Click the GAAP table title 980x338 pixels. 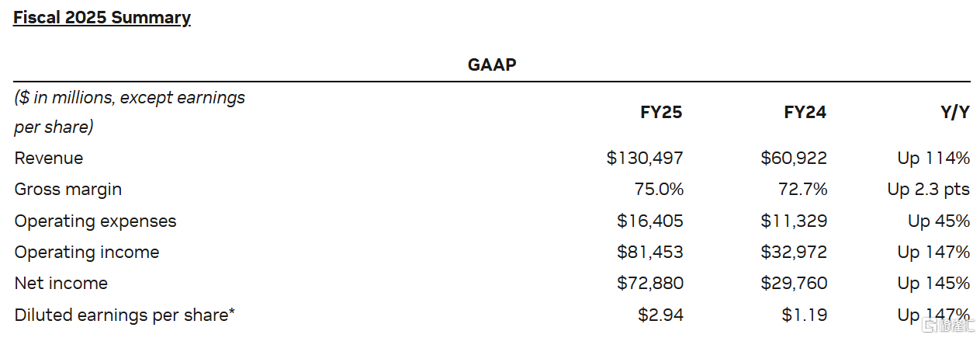pos(492,64)
